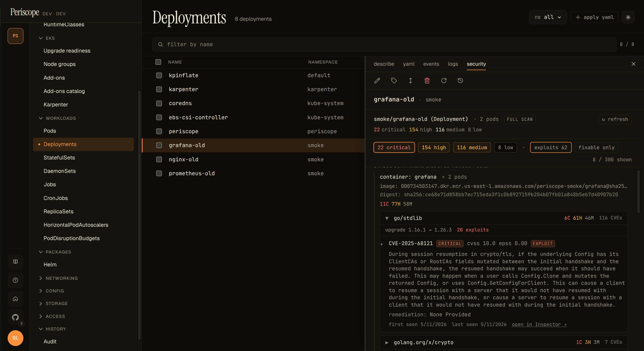This screenshot has height=351, width=644.
Task: Check the grafana-old row checkbox
Action: pos(159,145)
